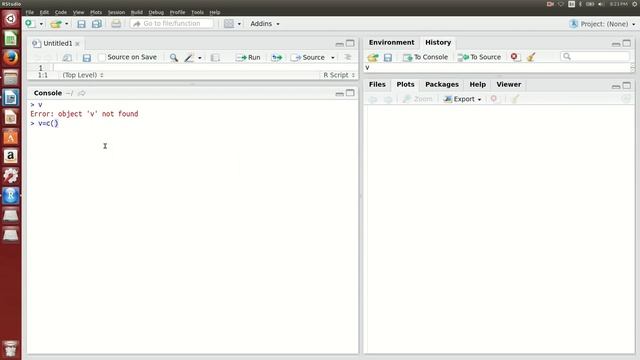Run the current line with Run button

248,58
